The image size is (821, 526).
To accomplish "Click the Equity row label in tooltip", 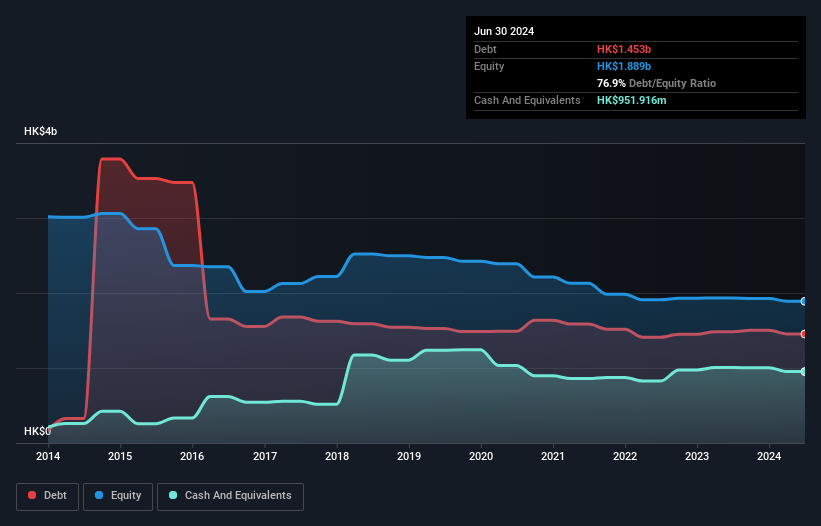I will point(489,66).
